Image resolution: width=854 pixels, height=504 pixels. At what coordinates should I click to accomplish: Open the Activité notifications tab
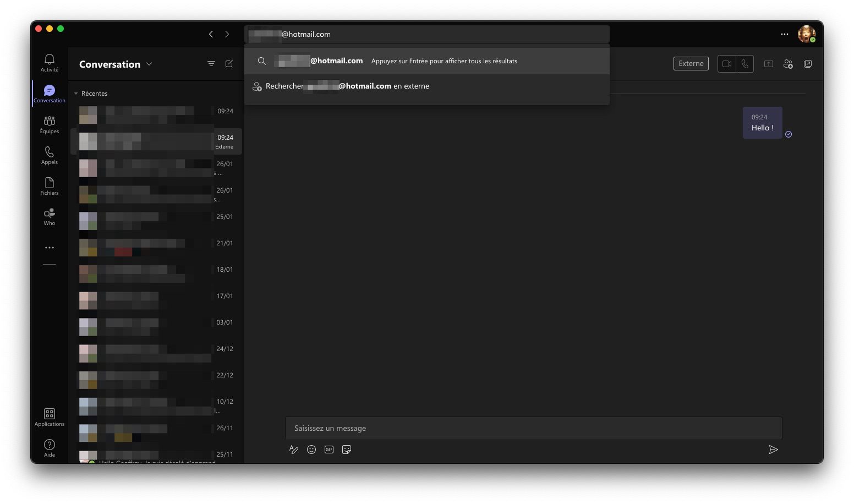[x=49, y=62]
